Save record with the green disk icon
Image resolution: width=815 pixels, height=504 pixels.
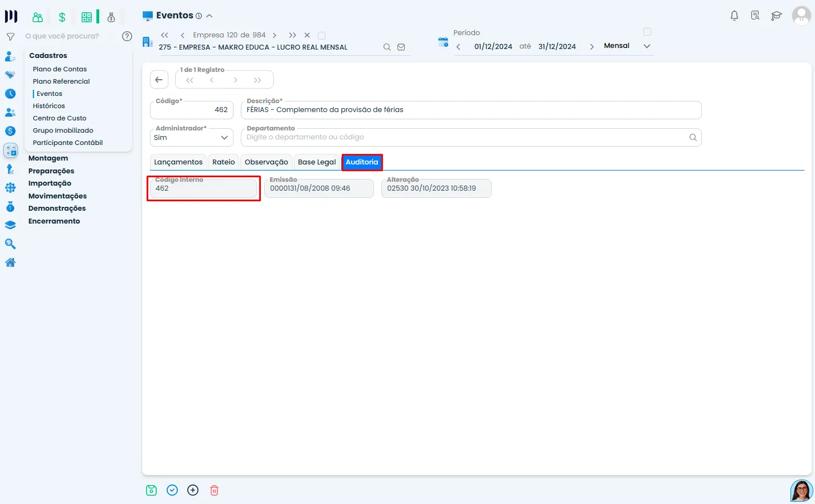(x=151, y=490)
